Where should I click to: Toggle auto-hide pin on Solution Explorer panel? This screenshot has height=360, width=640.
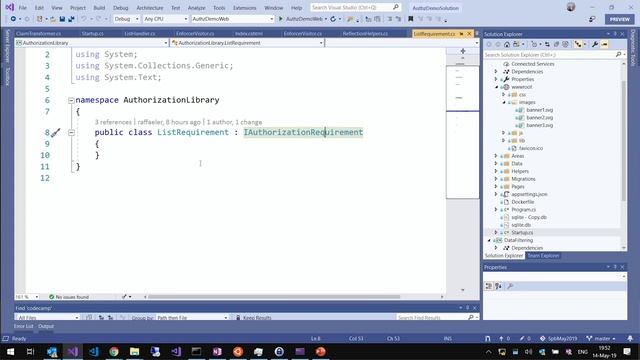(x=615, y=34)
